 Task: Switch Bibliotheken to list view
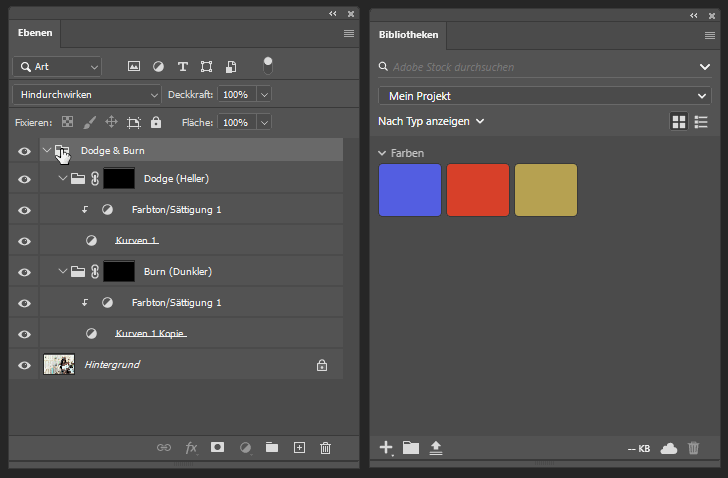coord(701,121)
